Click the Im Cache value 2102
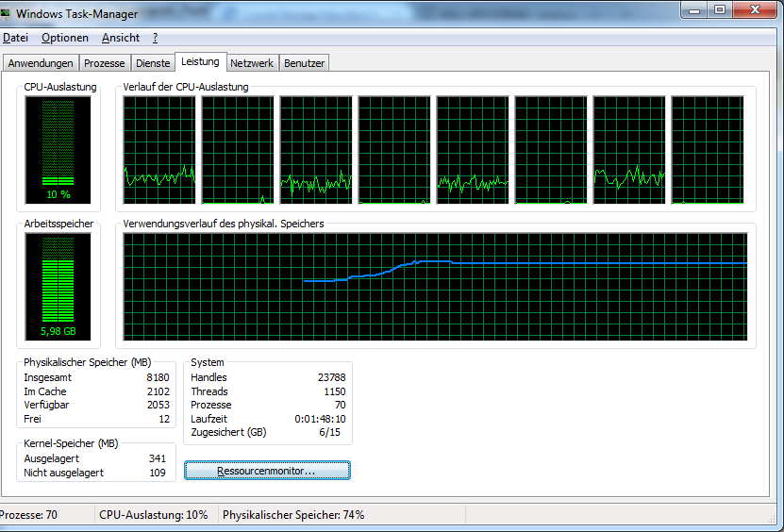Image resolution: width=784 pixels, height=532 pixels. pyautogui.click(x=158, y=391)
